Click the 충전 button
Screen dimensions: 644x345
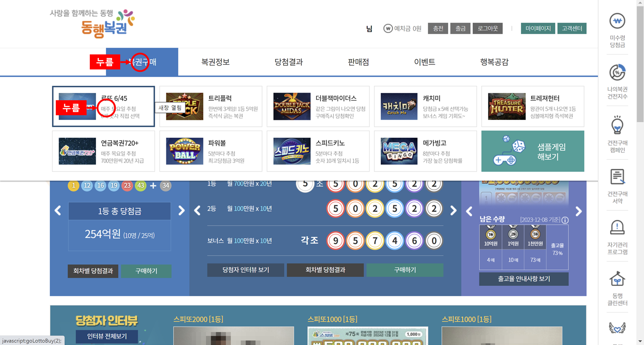[x=438, y=28]
